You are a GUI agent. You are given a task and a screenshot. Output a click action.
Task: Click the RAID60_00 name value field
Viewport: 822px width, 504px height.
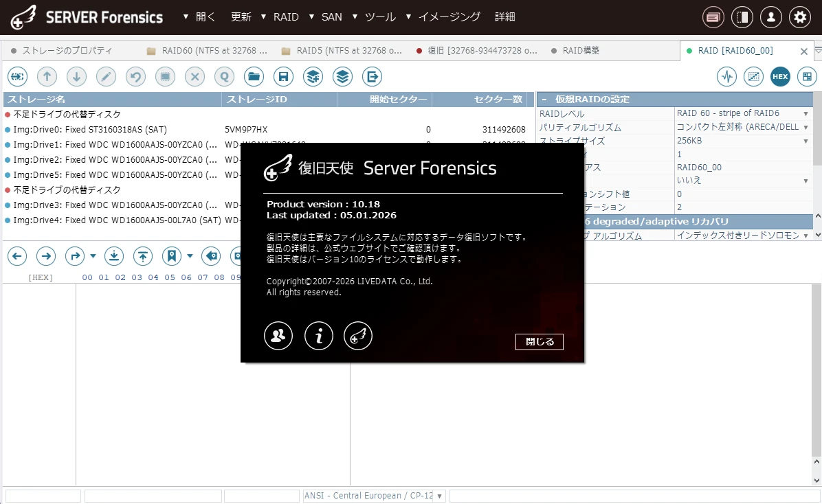click(743, 167)
